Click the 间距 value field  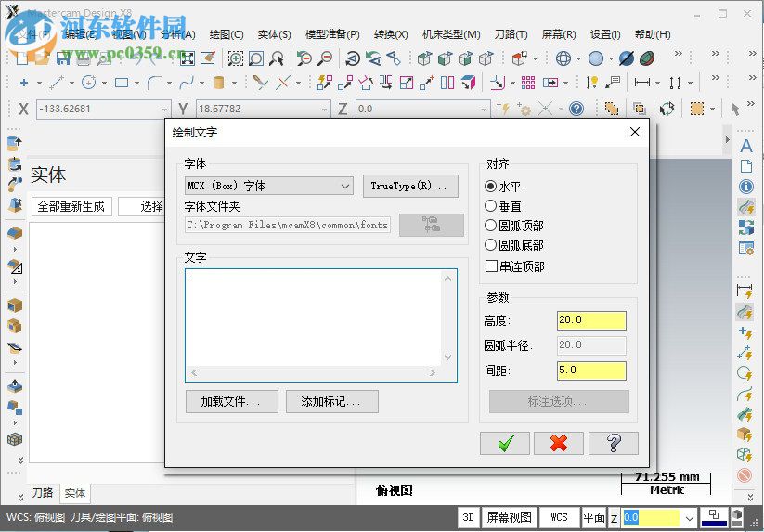[x=591, y=370]
